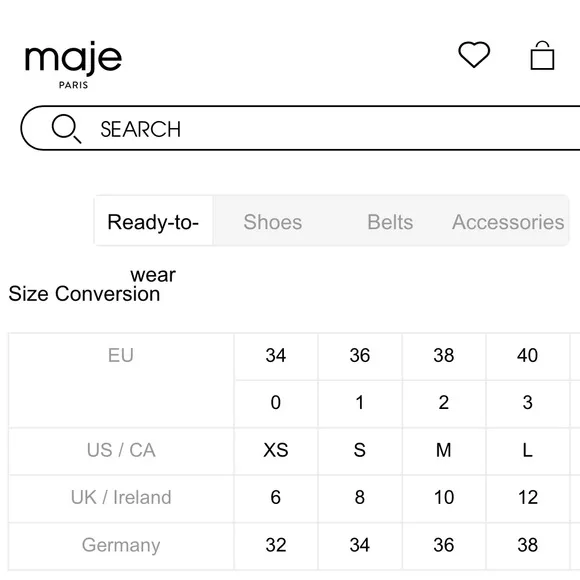
Task: Click the Germany row label
Action: (x=121, y=545)
